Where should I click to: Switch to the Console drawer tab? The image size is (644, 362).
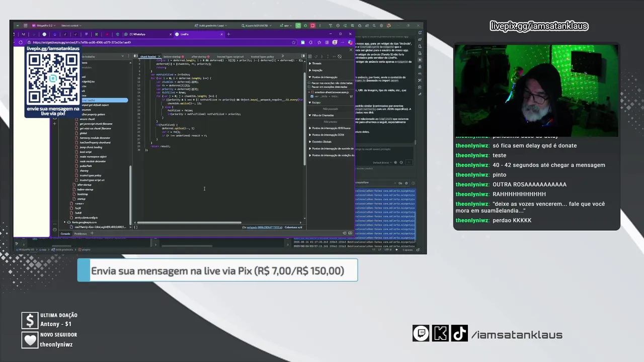click(65, 234)
